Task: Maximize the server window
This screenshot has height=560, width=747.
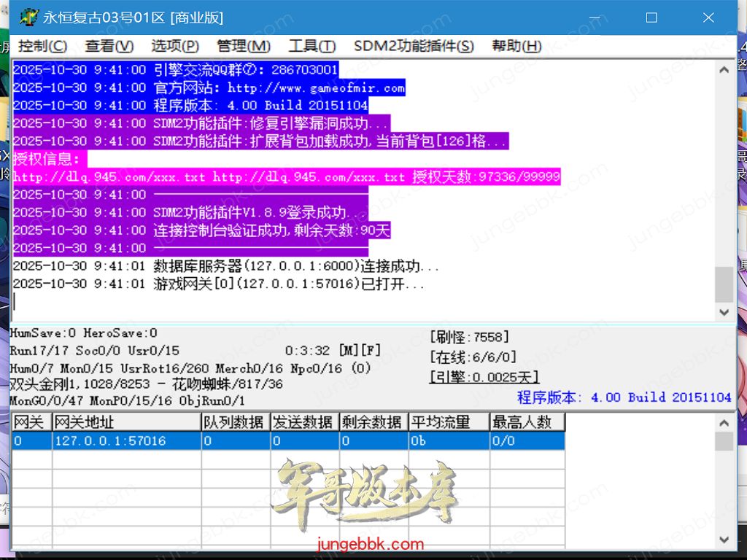Action: point(651,17)
